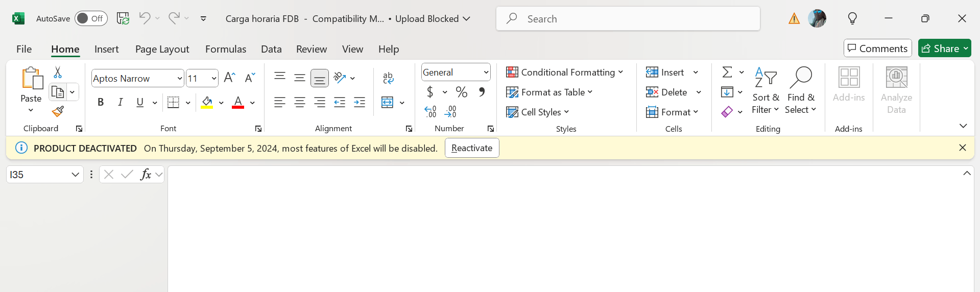
Task: Expand Conditional Formatting menu
Action: (x=565, y=72)
